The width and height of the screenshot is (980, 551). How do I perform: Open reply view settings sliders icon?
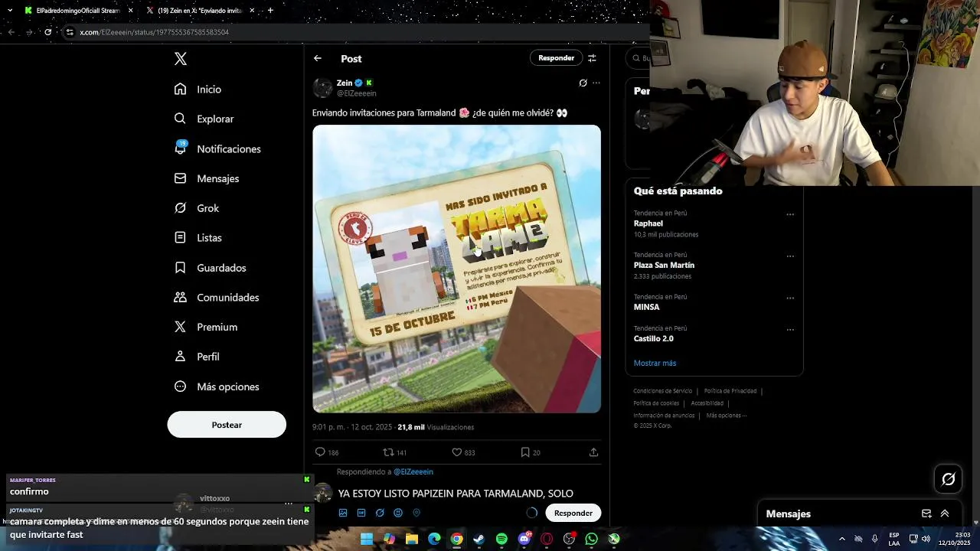[x=592, y=58]
